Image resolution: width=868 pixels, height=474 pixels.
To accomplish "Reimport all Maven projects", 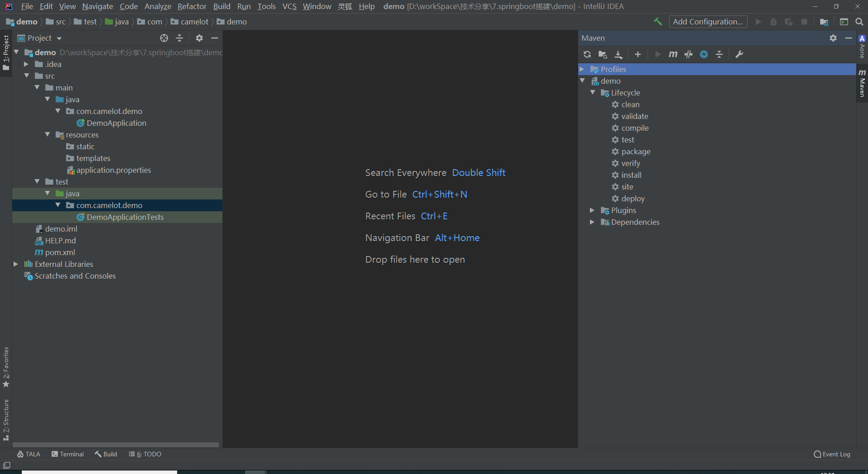I will [x=587, y=54].
